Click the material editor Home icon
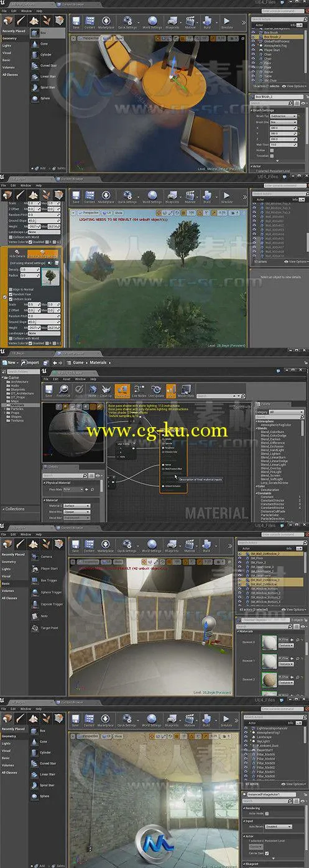The height and width of the screenshot is (868, 309). [91, 391]
